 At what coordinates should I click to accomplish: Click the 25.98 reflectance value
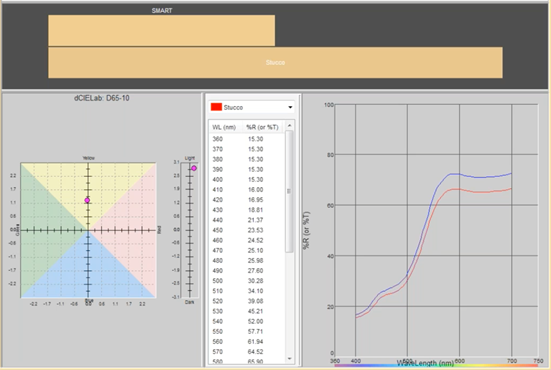click(255, 261)
